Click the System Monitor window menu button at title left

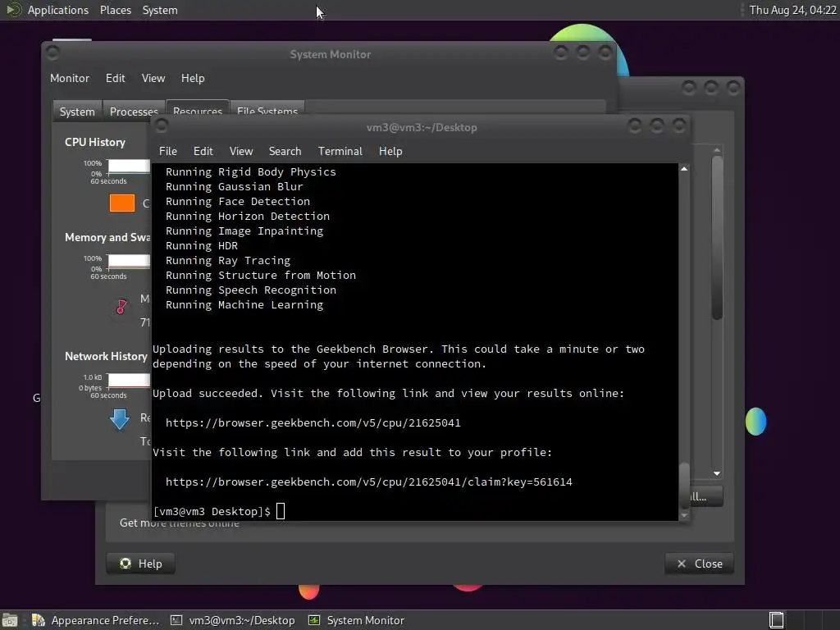[x=52, y=52]
